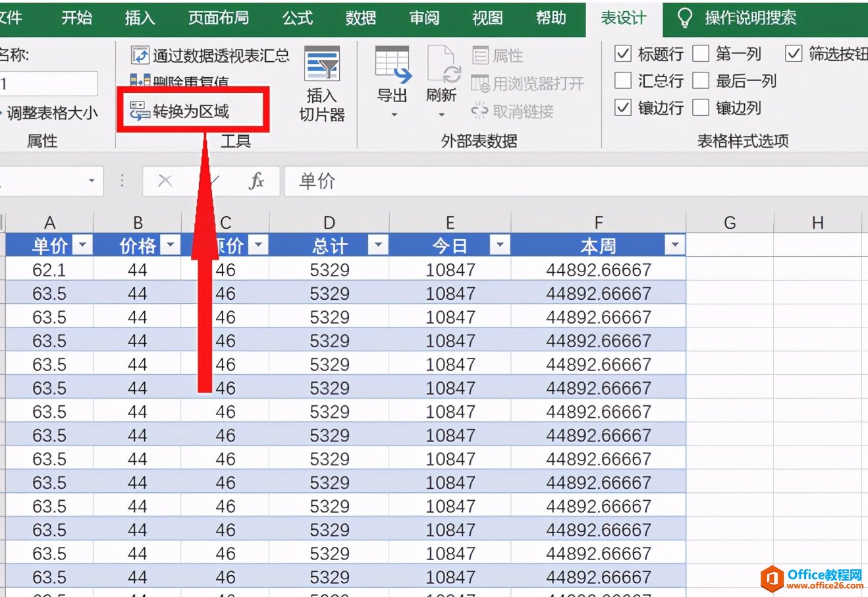The height and width of the screenshot is (597, 868).
Task: Click the fx insert function icon
Action: click(x=256, y=181)
